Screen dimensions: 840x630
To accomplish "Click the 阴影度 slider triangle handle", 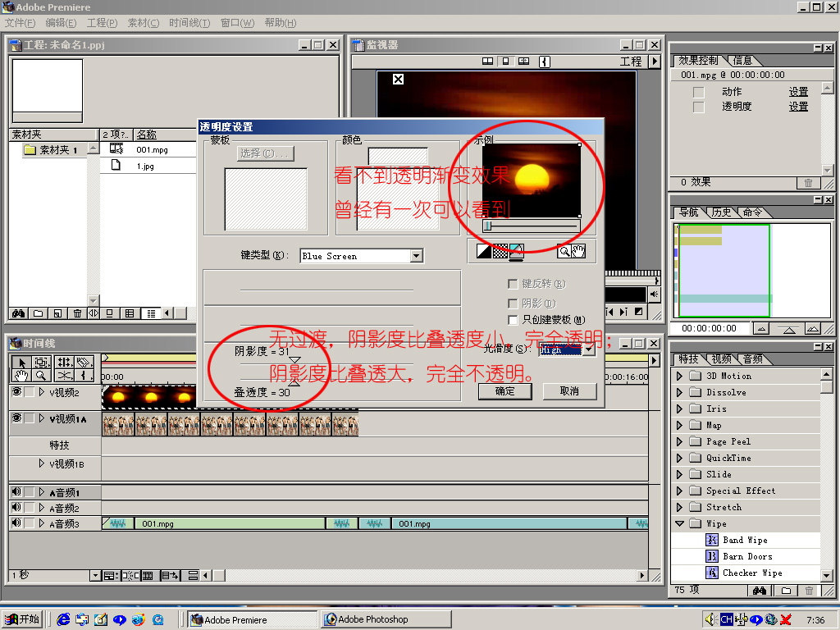I will pyautogui.click(x=294, y=360).
